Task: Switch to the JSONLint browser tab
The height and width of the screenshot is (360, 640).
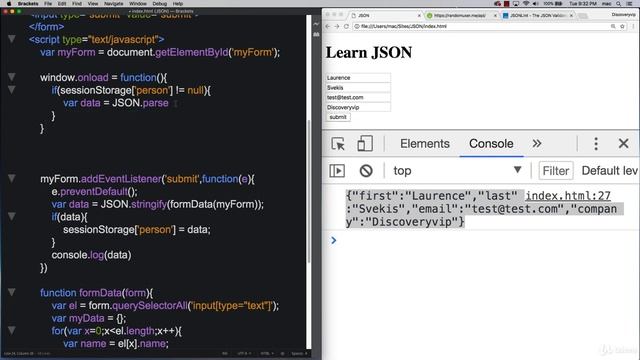Action: [537, 15]
